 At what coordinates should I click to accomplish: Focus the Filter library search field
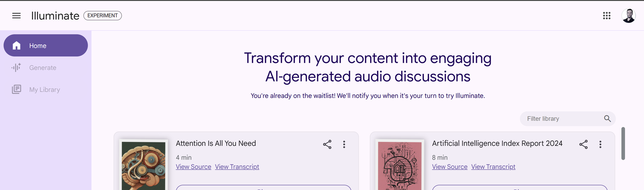click(x=568, y=119)
